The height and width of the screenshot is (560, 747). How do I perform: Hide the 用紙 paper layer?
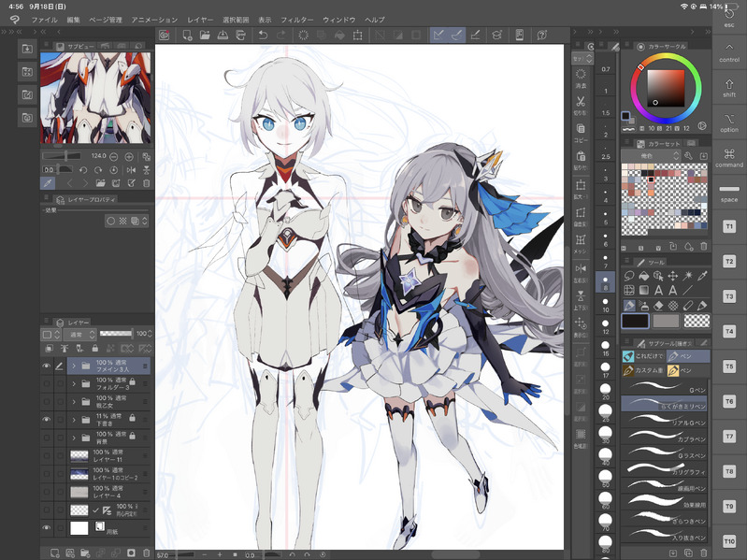pyautogui.click(x=46, y=527)
